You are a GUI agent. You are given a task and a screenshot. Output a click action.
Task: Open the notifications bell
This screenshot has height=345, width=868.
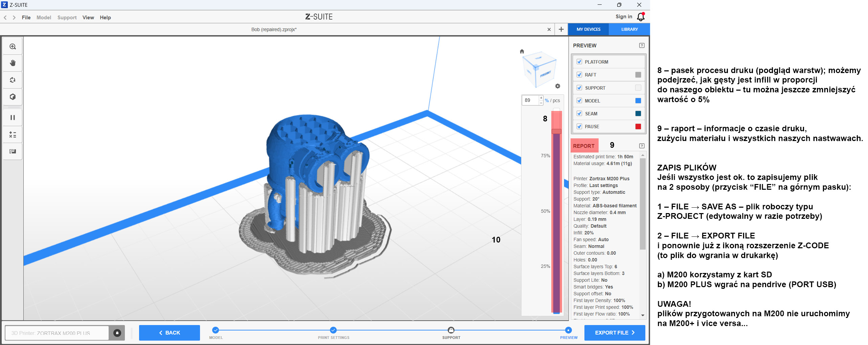coord(641,17)
